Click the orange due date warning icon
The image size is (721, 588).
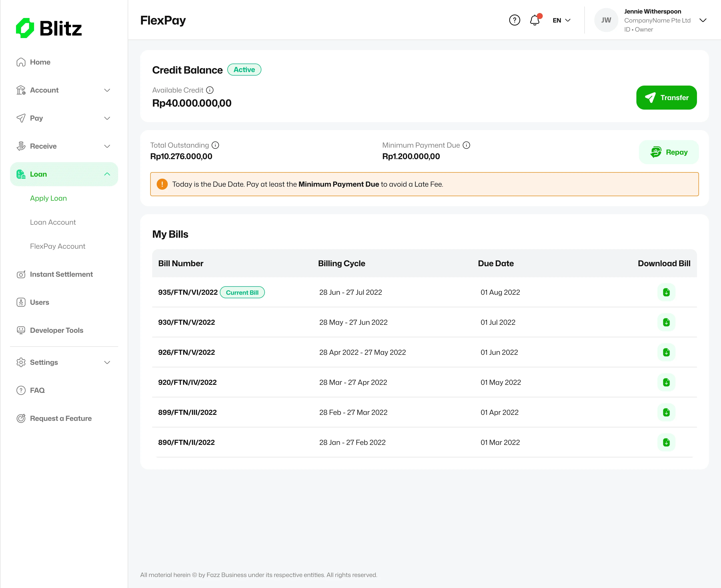(x=162, y=184)
